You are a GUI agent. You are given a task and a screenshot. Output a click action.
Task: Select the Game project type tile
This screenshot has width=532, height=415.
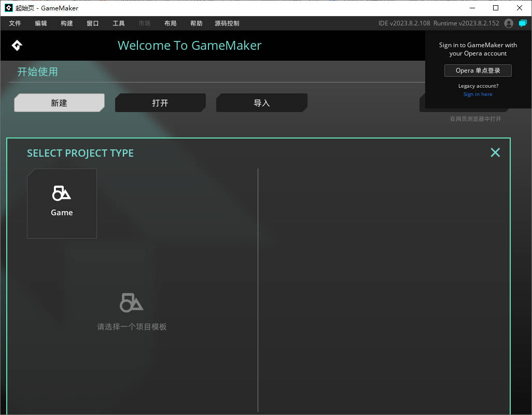[x=62, y=203]
